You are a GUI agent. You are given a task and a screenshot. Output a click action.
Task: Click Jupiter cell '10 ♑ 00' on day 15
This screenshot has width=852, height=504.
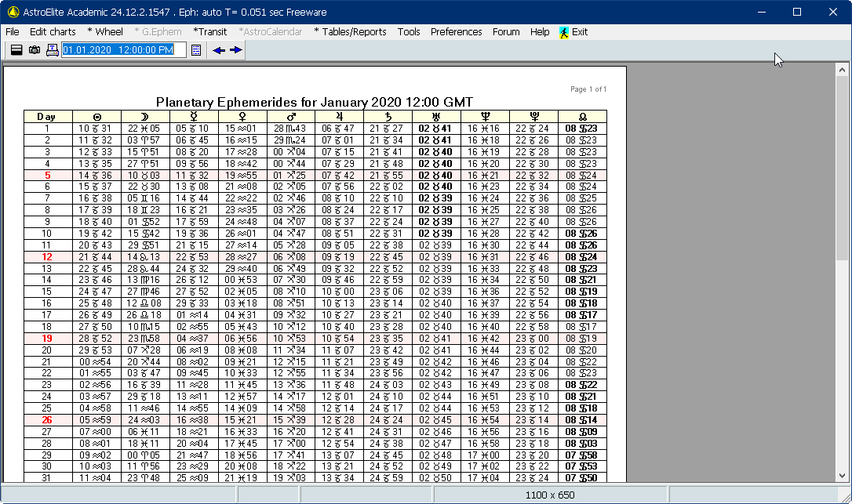click(x=338, y=292)
